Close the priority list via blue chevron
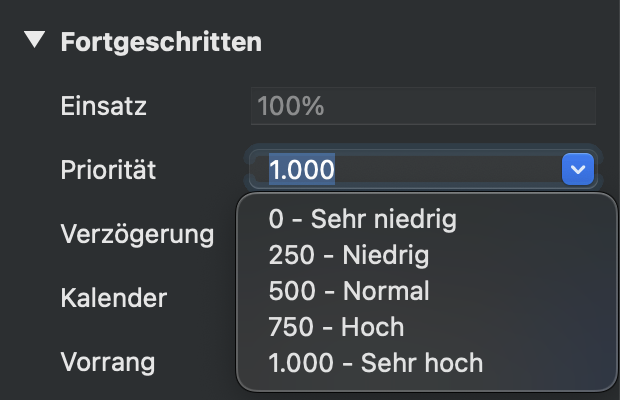 (x=578, y=170)
